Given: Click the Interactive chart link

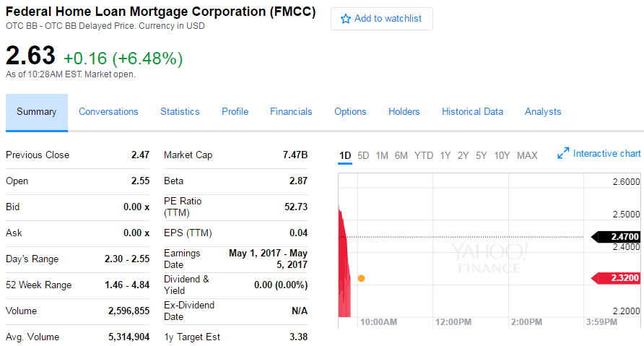Looking at the screenshot, I should (x=606, y=154).
